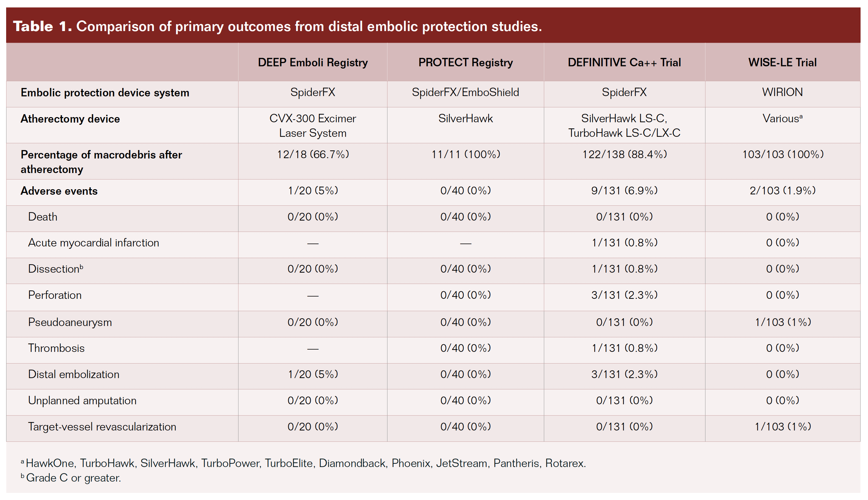Click the 122/138 (88.4%) macrodebris value

coord(624,155)
